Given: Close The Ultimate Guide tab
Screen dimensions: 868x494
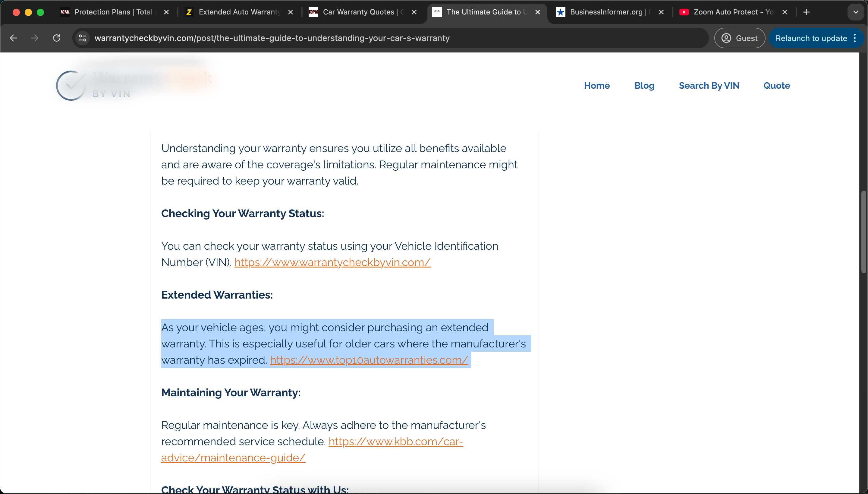Looking at the screenshot, I should tap(538, 12).
